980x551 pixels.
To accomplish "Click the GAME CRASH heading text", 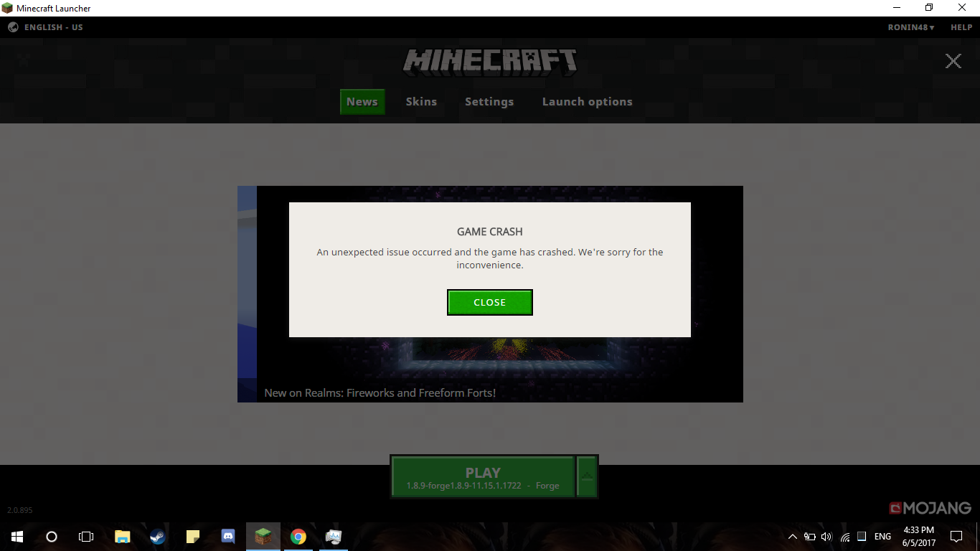I will click(490, 232).
